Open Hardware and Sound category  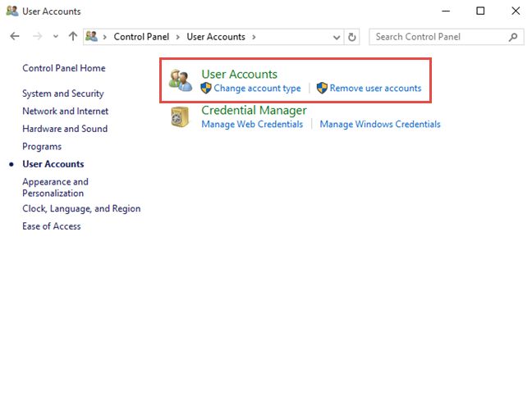(65, 129)
